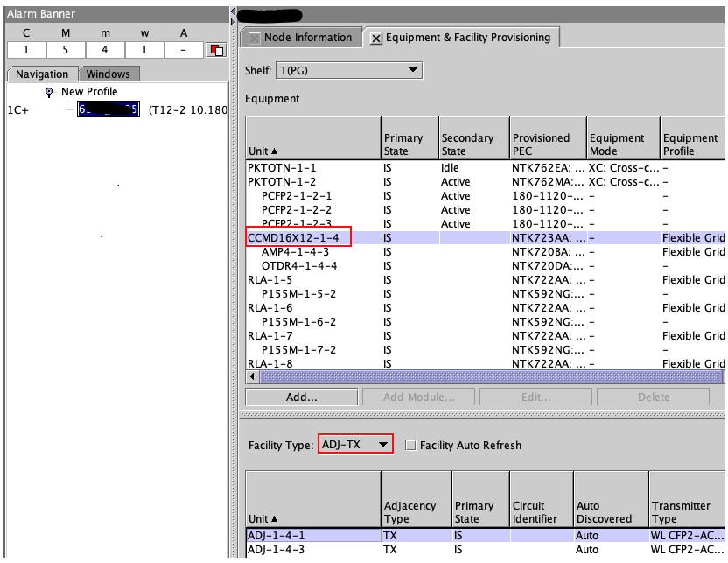
Task: Select P155M-1-7-2 equipment row
Action: pyautogui.click(x=486, y=349)
